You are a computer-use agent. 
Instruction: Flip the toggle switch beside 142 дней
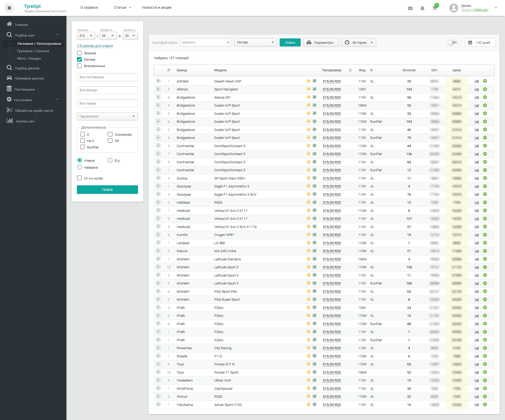(452, 42)
